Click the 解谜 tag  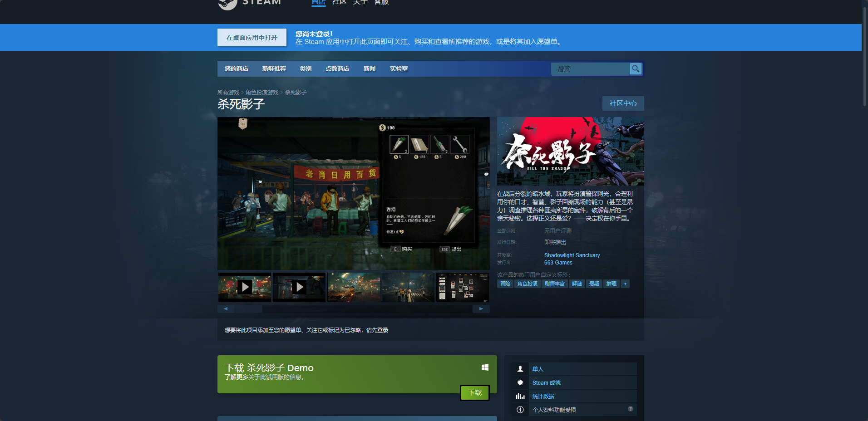click(577, 284)
